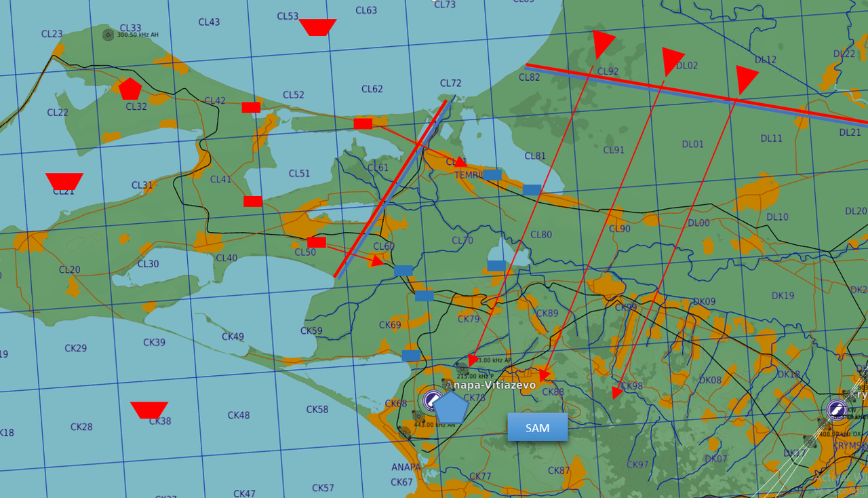
Task: Click grid label CL23
Action: click(x=52, y=34)
